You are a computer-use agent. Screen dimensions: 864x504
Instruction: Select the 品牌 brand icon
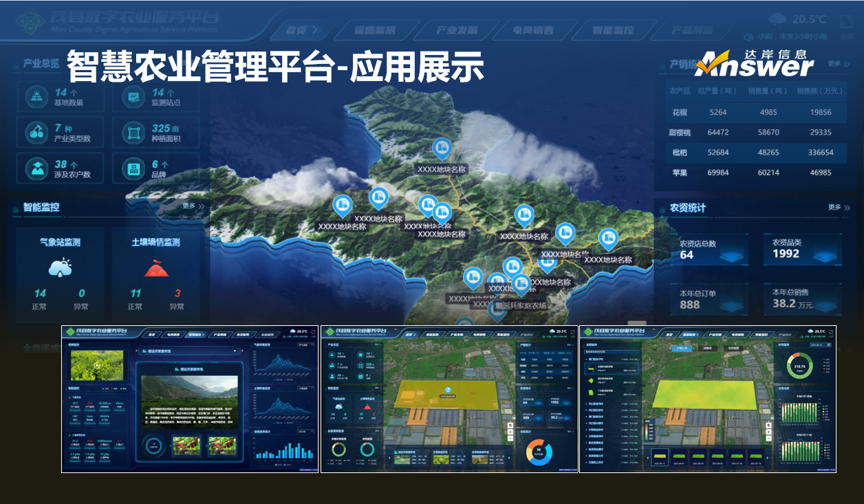pyautogui.click(x=133, y=168)
